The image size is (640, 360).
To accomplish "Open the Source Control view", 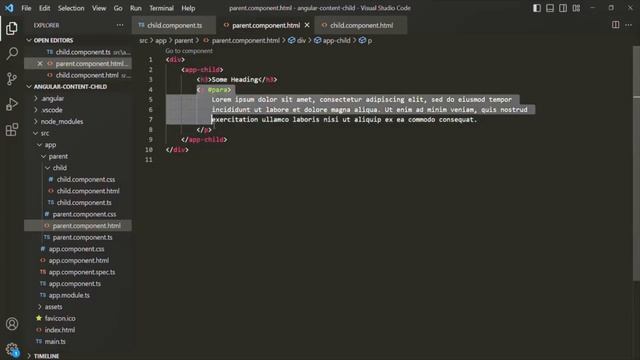I will 12,78.
